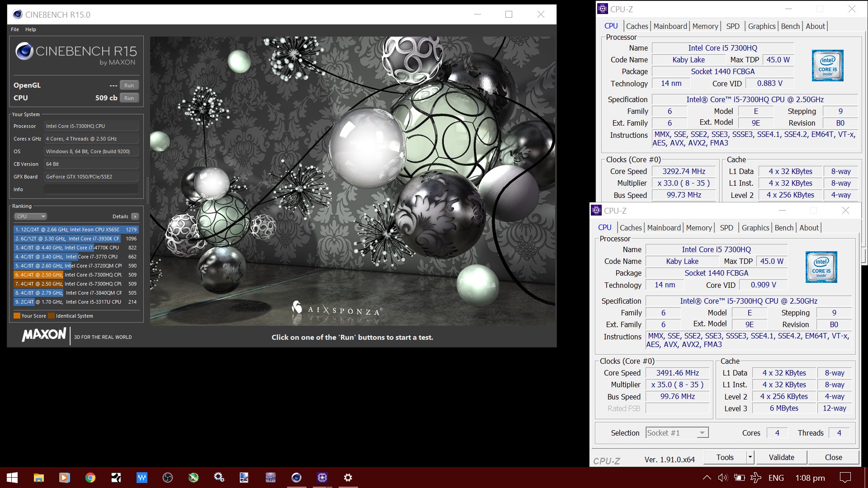This screenshot has height=488, width=868.
Task: Click the 6 MBytes Level 3 cache value
Action: tap(784, 408)
